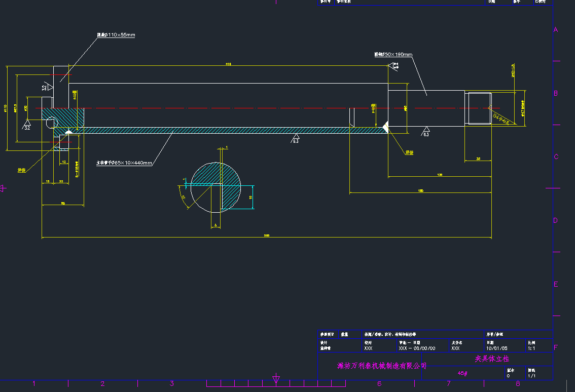575x392 pixels.
Task: Click the centering arrow marker at bottom border
Action: click(x=276, y=379)
